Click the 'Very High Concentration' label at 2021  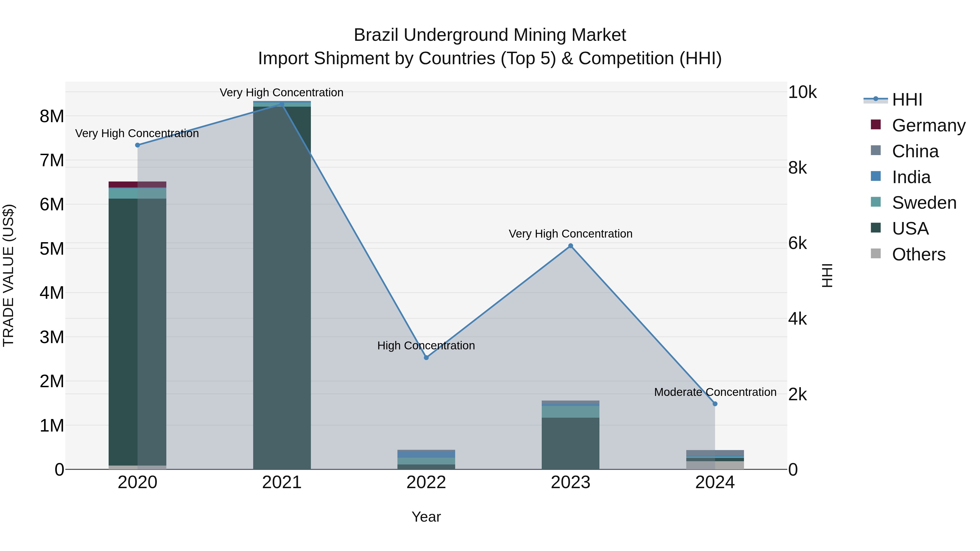tap(281, 93)
